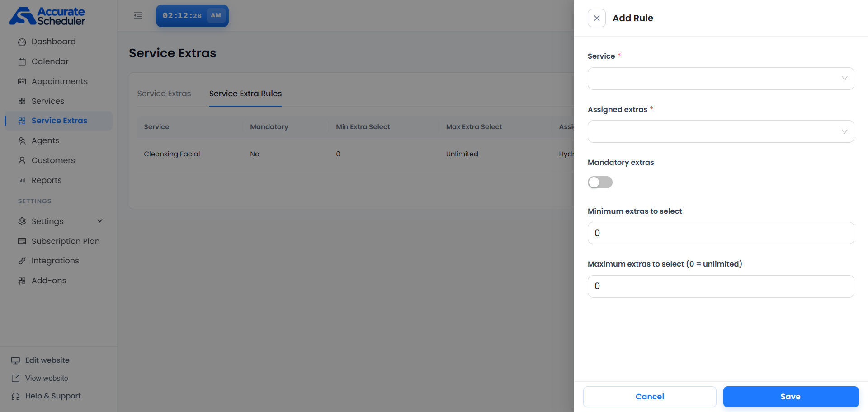Viewport: 868px width, 412px height.
Task: Expand the Settings submenu chevron
Action: (x=100, y=221)
